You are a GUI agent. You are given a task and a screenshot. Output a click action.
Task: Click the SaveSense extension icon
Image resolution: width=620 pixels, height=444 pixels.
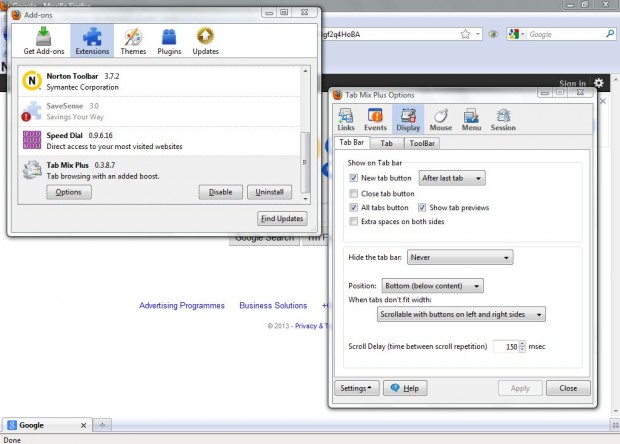tap(32, 111)
